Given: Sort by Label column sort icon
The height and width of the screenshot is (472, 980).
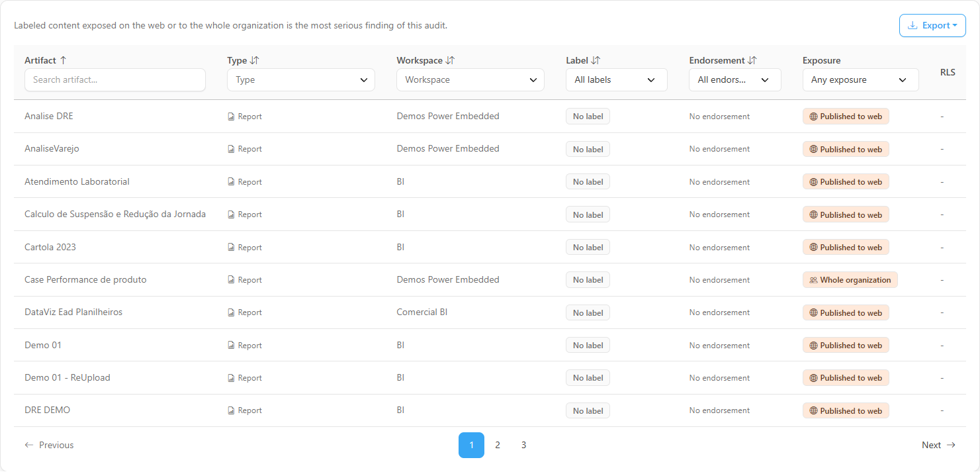Looking at the screenshot, I should (x=596, y=60).
